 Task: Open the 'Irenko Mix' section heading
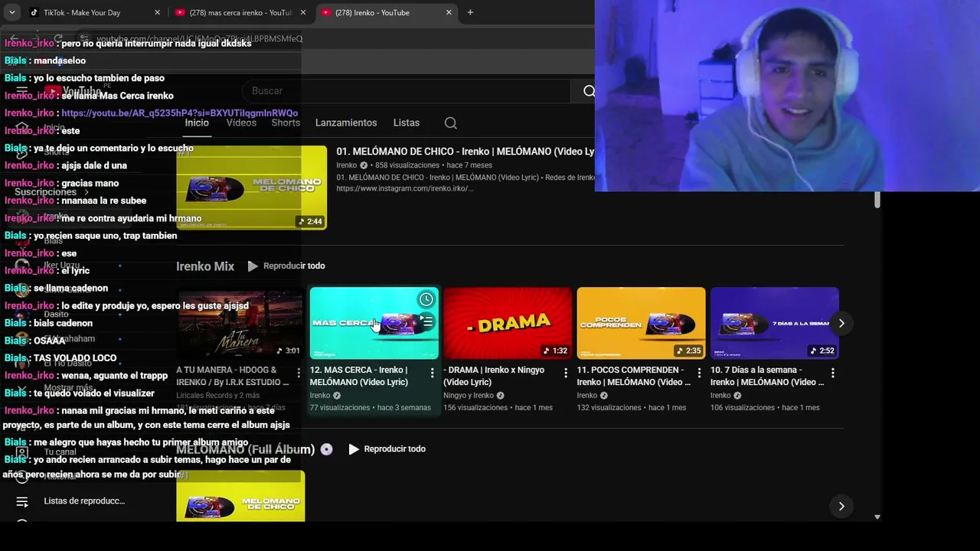pyautogui.click(x=205, y=266)
